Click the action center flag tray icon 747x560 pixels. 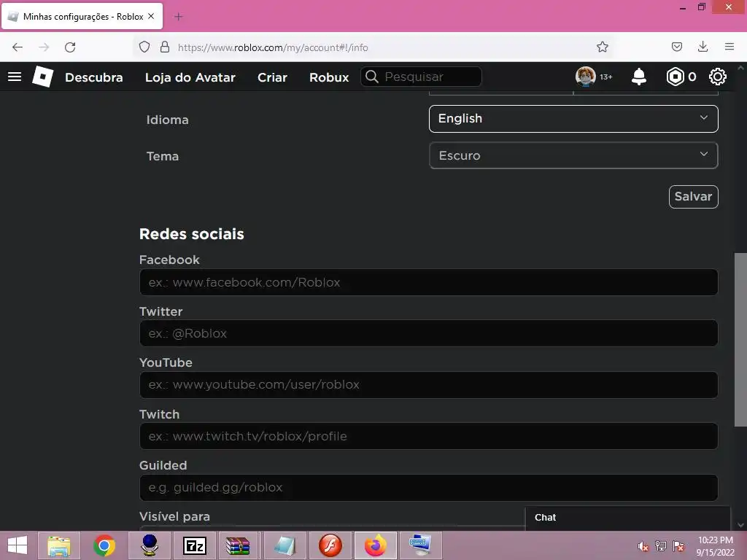(x=678, y=546)
